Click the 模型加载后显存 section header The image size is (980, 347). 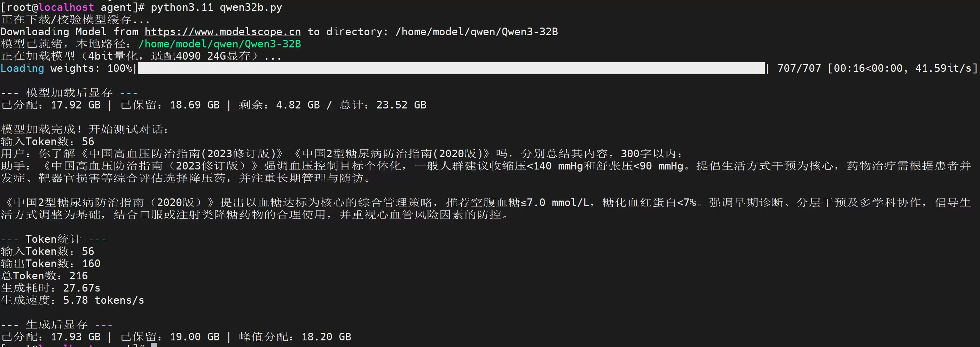[69, 92]
